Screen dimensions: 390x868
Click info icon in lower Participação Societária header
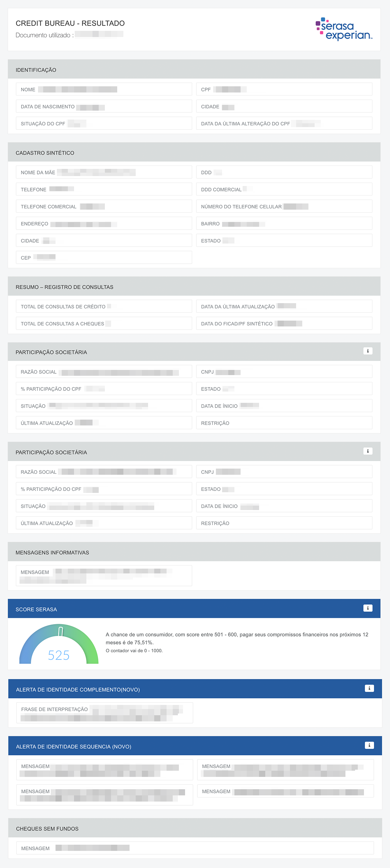pos(368,451)
